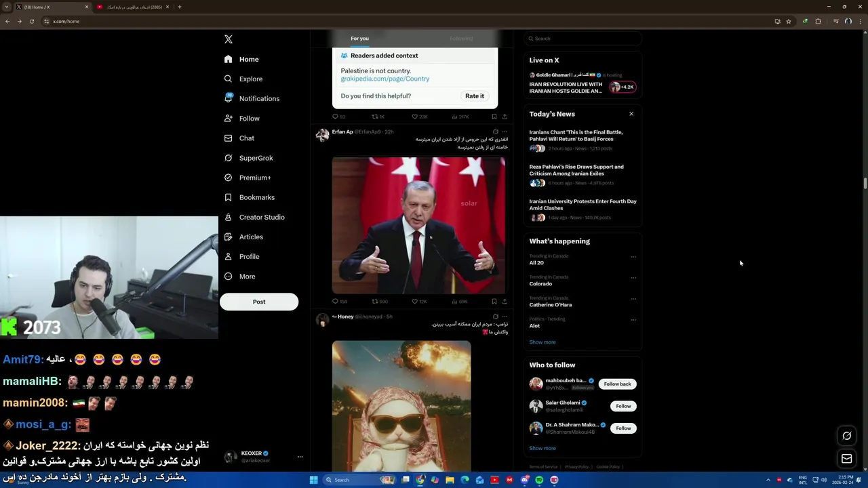Screen dimensions: 868x488
Task: Open SuperGrok from the sidebar
Action: 248,158
